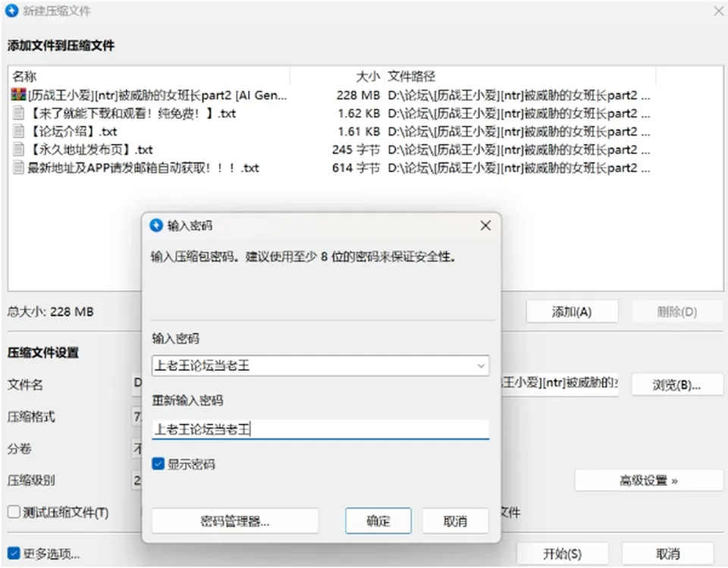The width and height of the screenshot is (728, 568).
Task: Close the 新建压缩文件 window
Action: pyautogui.click(x=718, y=11)
